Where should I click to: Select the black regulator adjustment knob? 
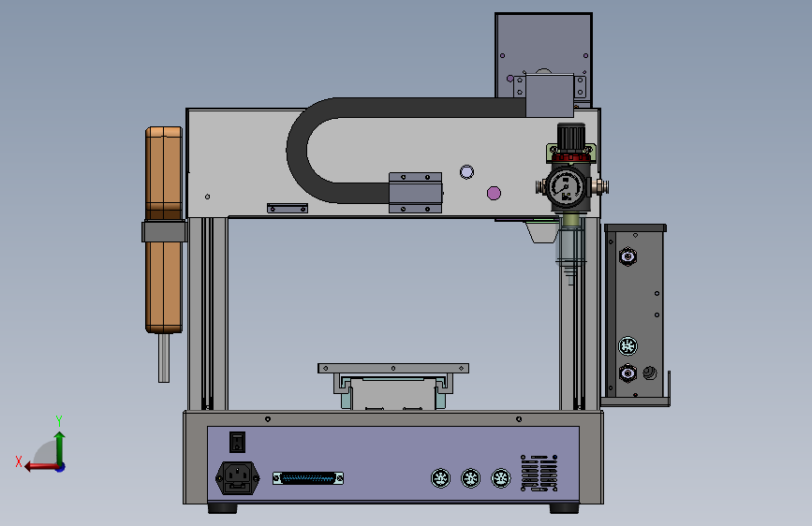point(571,138)
